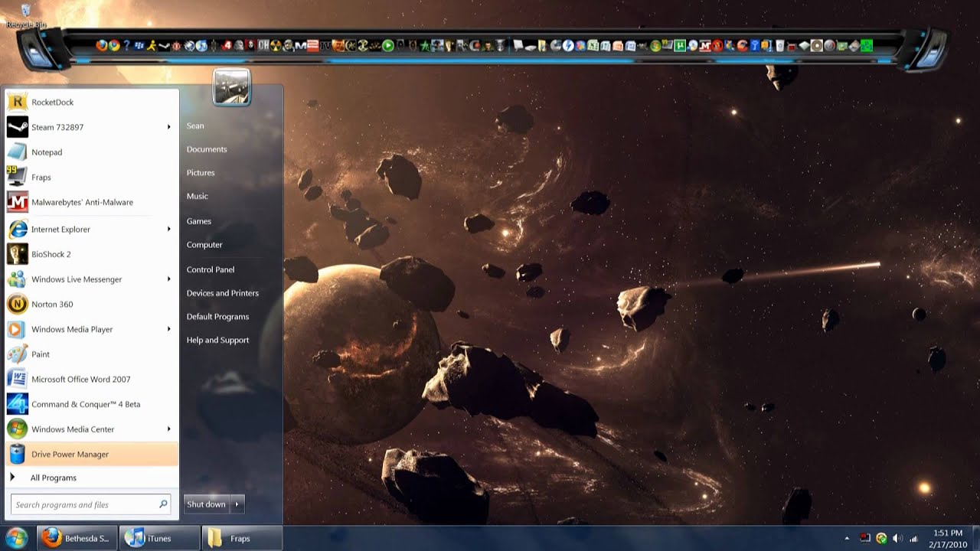
Task: Launch BioShock 2 from Start menu
Action: coord(92,254)
